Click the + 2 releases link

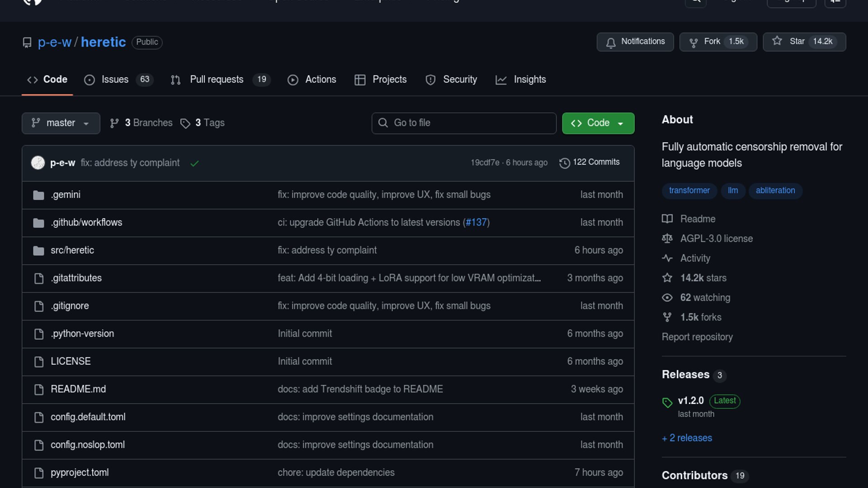tap(687, 438)
